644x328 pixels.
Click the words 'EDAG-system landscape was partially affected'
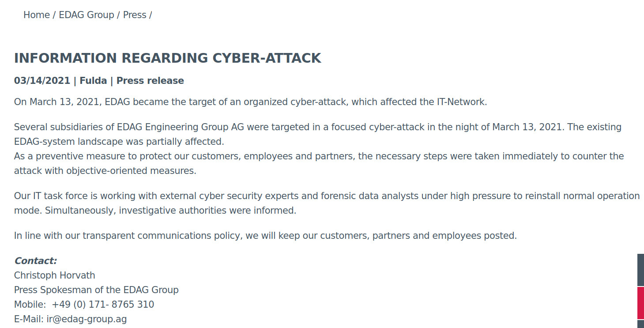click(x=119, y=142)
